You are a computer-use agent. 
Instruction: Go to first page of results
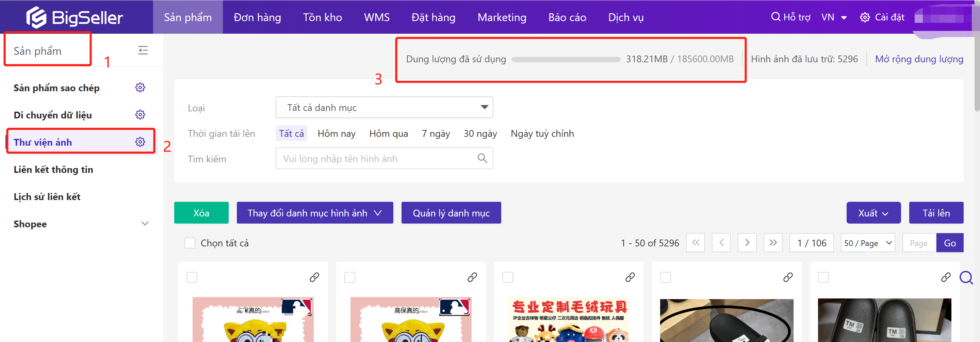[696, 243]
